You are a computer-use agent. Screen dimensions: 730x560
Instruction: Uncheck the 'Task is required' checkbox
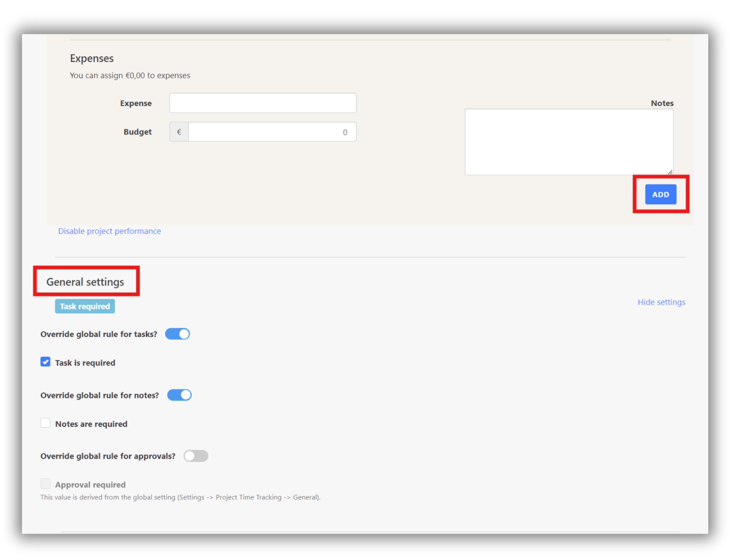[45, 362]
